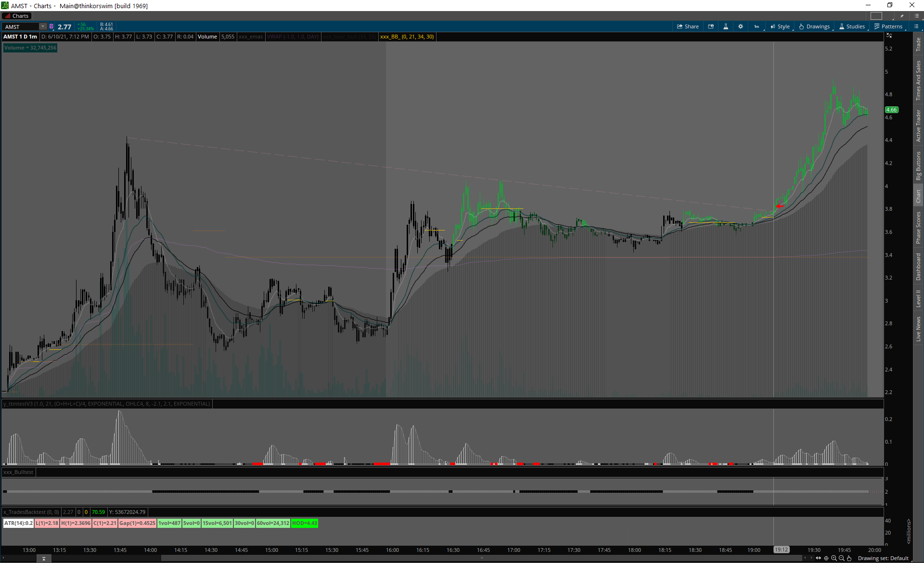The width and height of the screenshot is (924, 563).
Task: Open the flask Edit Studies icon
Action: click(726, 26)
